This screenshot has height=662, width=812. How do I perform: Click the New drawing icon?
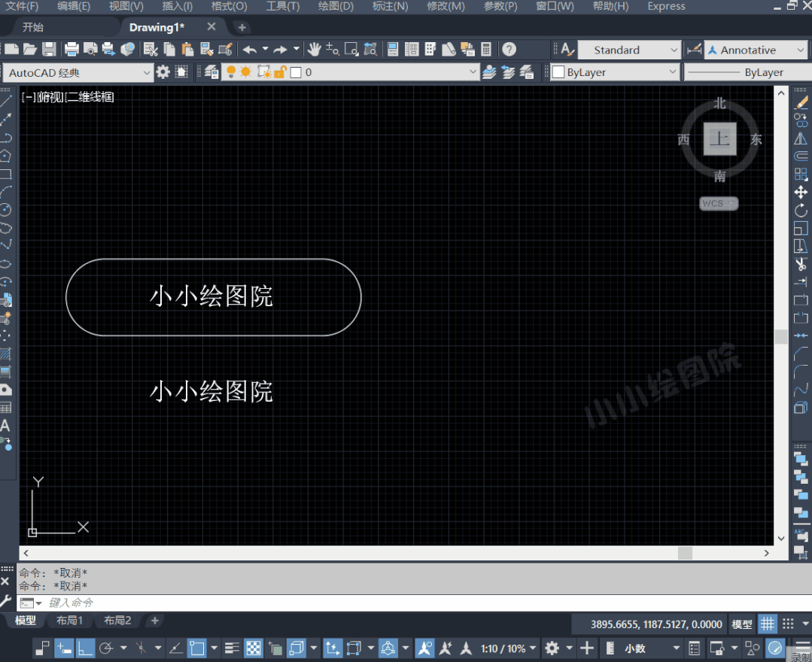pos(11,50)
